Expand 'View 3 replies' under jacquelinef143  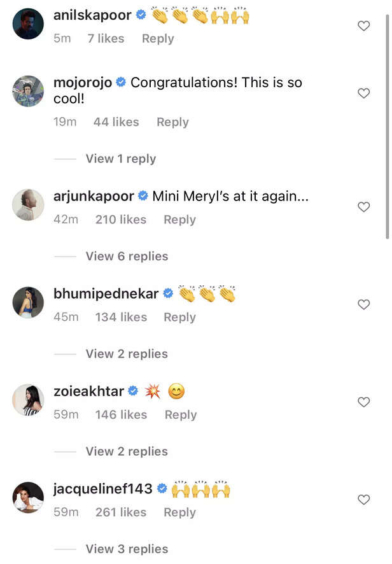pos(127,549)
